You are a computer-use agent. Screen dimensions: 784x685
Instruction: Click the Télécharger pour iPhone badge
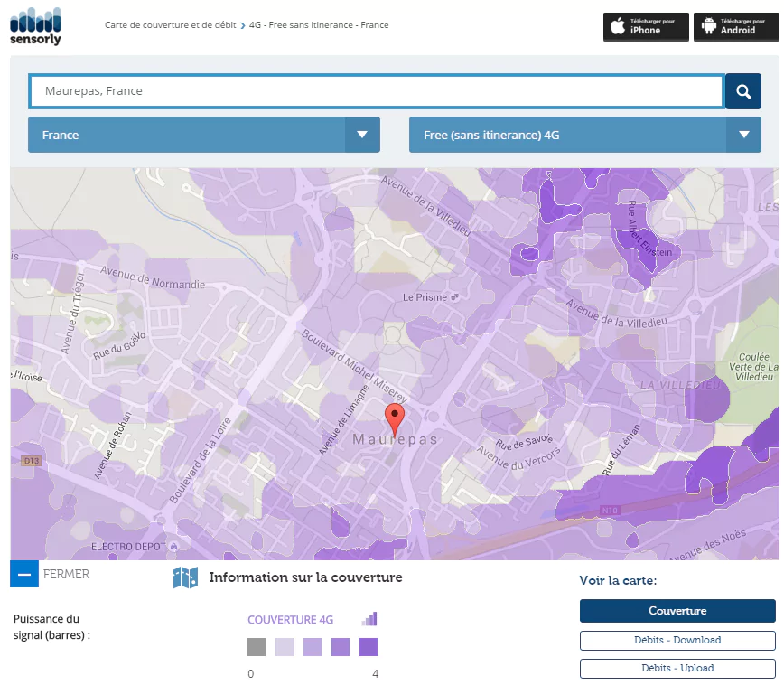[x=646, y=26]
